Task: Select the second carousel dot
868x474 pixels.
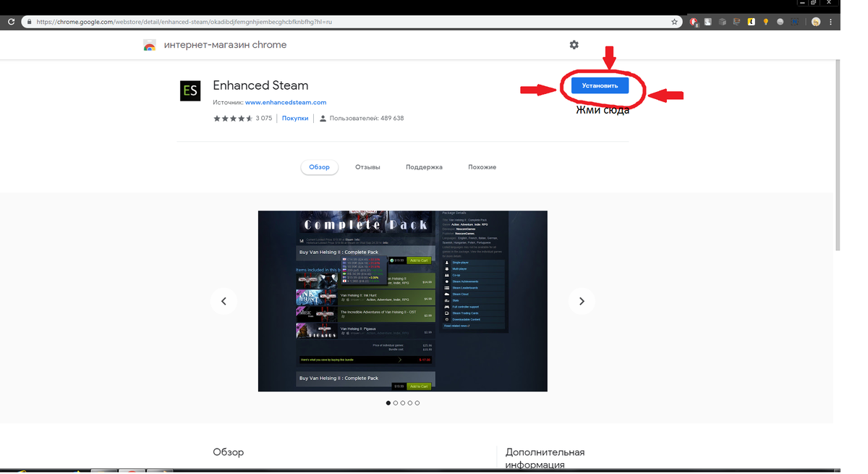Action: click(396, 403)
